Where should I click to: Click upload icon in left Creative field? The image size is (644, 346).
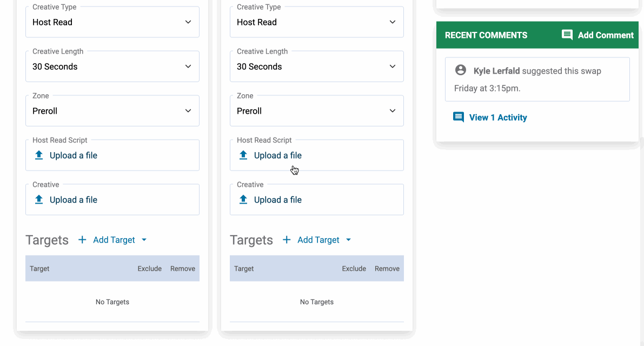click(39, 200)
